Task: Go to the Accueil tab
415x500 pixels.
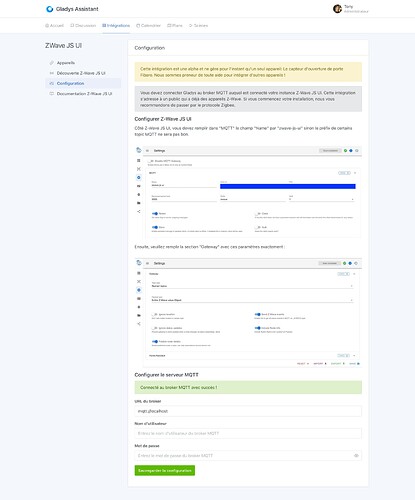Action: (54, 26)
